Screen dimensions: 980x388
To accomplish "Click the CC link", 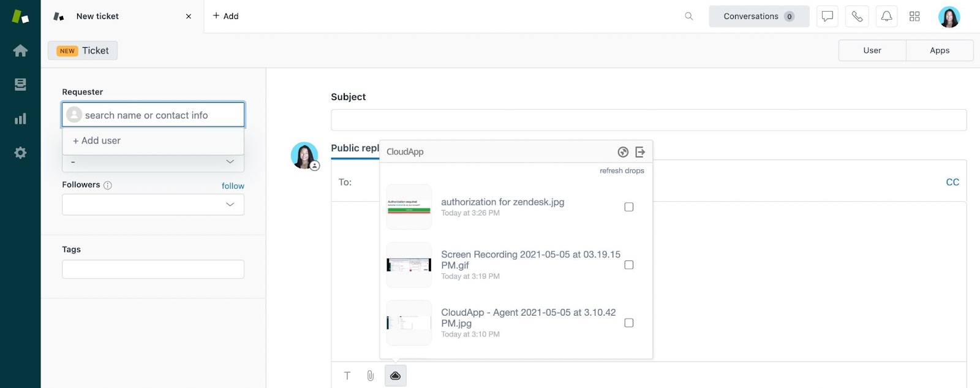I will click(952, 182).
